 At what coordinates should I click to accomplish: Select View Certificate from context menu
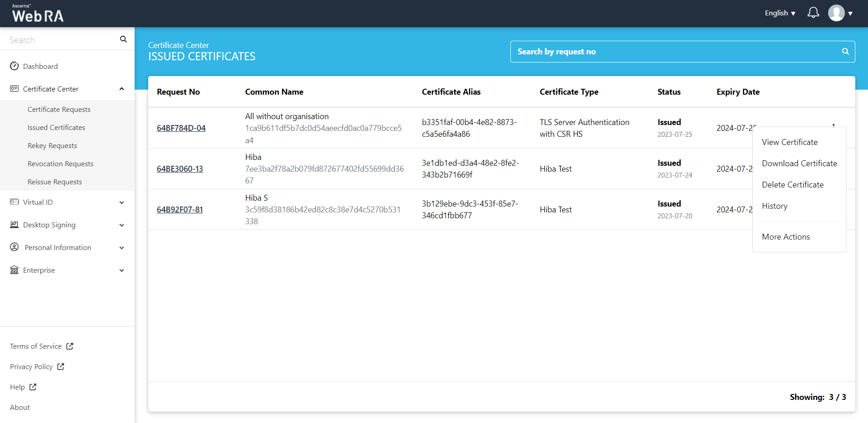coord(790,142)
